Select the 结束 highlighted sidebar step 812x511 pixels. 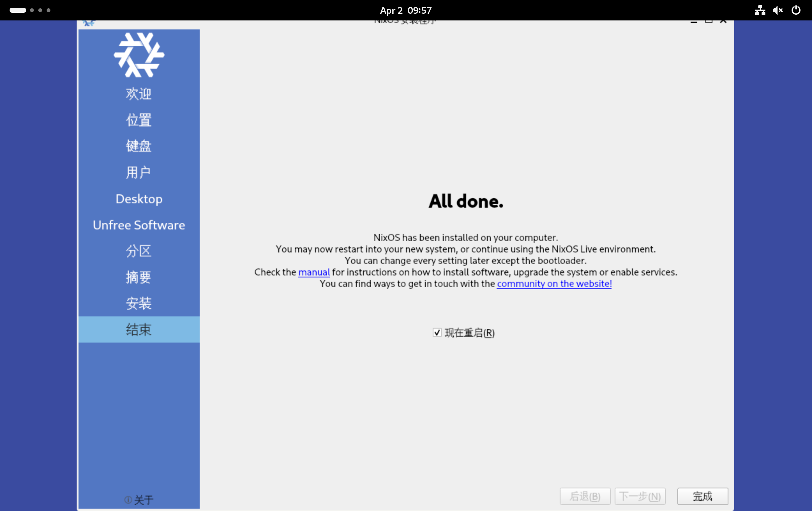pos(139,329)
